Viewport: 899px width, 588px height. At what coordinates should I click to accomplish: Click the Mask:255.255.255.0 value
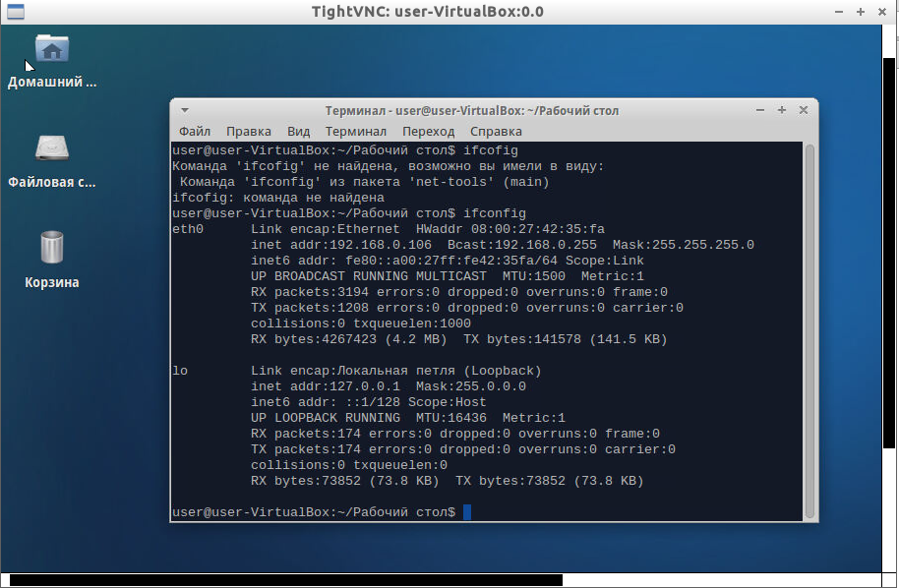[x=684, y=245]
